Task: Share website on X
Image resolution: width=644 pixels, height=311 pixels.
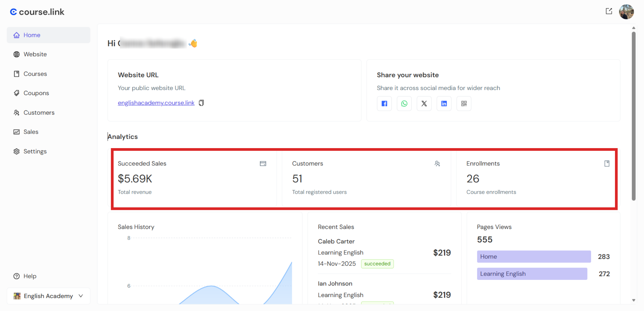Action: [x=424, y=103]
